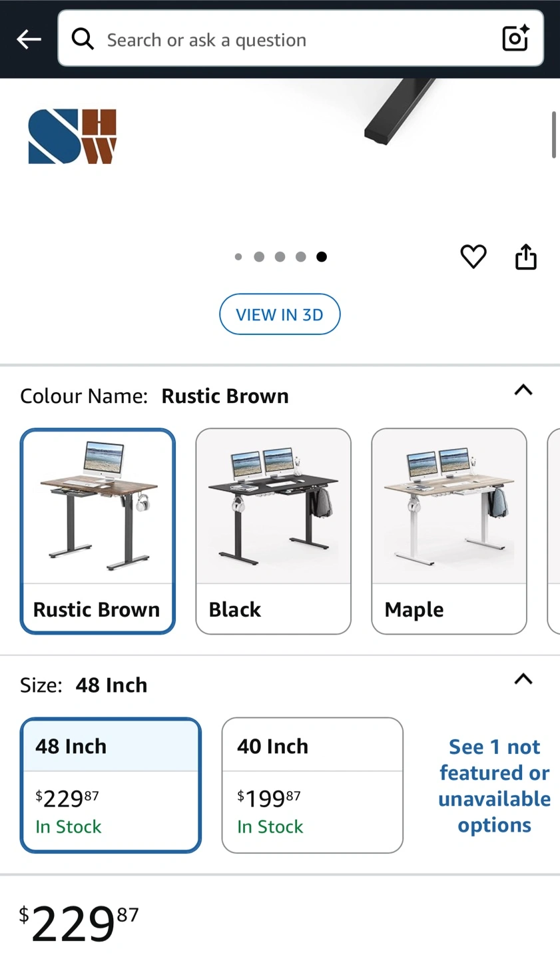
Task: Collapse the Size section chevron
Action: (x=523, y=679)
